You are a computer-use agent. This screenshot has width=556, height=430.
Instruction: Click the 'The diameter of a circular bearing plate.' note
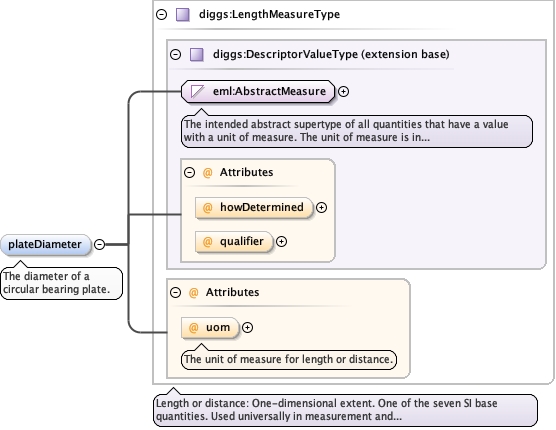(61, 283)
